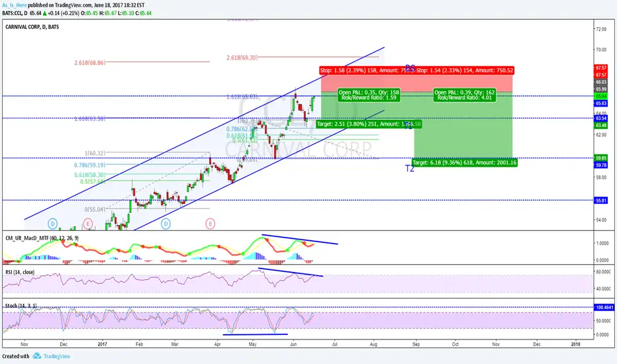Click the earnings E marker just before April
This screenshot has width=617, height=364.
210,224
